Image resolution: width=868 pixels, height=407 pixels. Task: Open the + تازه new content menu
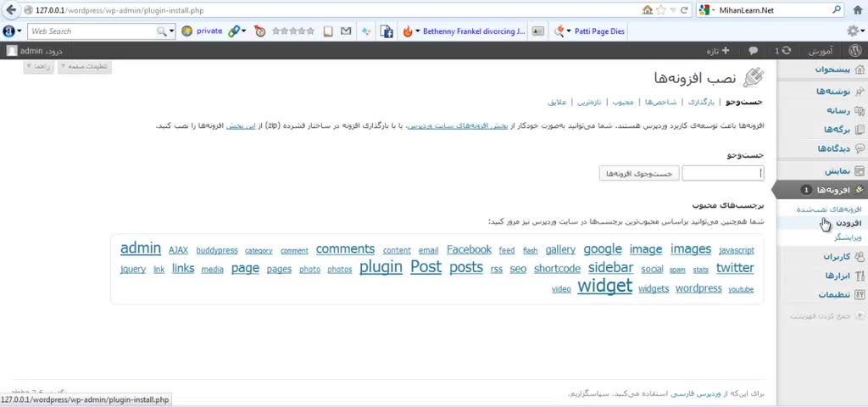[x=718, y=50]
